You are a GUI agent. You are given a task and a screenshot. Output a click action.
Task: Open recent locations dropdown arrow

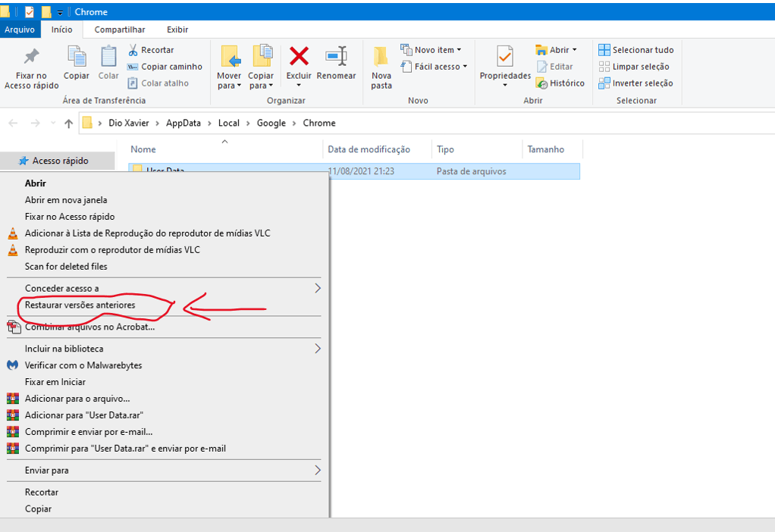tap(53, 123)
